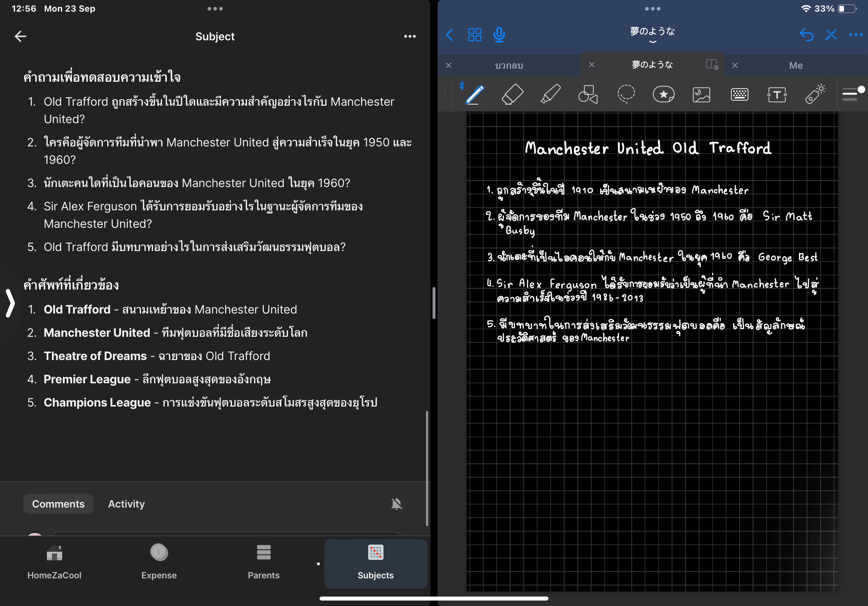This screenshot has height=606, width=868.
Task: Open the Elements star tool
Action: pyautogui.click(x=663, y=94)
